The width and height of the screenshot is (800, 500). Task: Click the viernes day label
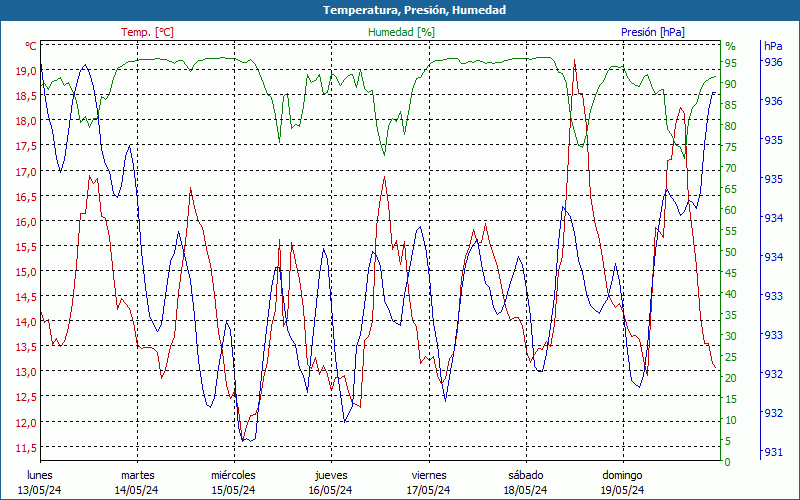[x=429, y=476]
